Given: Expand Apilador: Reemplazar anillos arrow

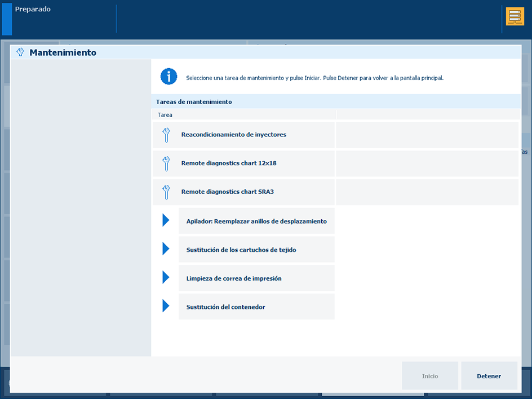Looking at the screenshot, I should click(166, 220).
